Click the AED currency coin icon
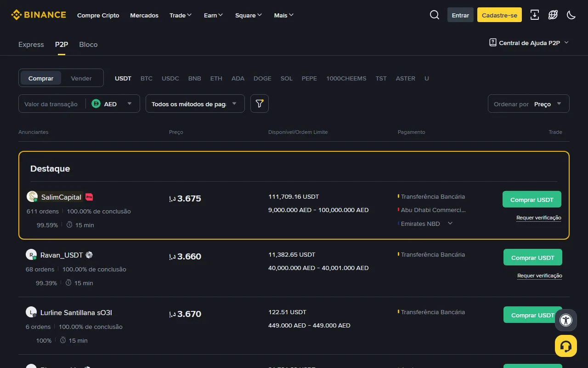The height and width of the screenshot is (368, 588). [x=96, y=104]
